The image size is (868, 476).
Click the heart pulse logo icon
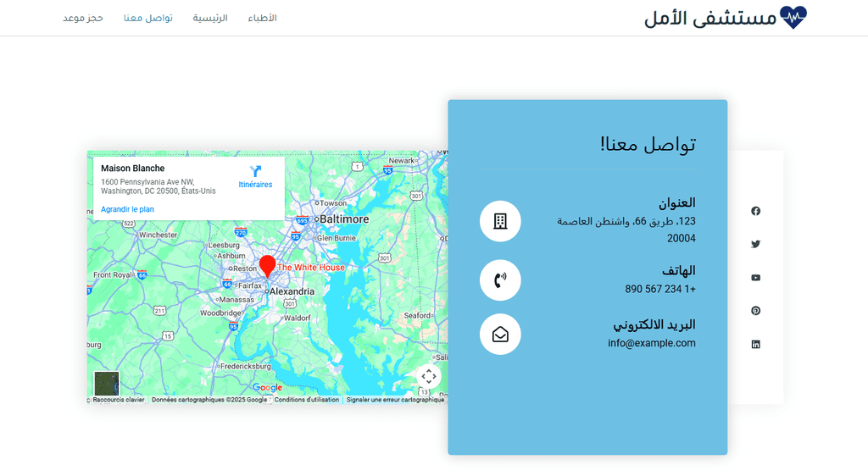tap(793, 18)
